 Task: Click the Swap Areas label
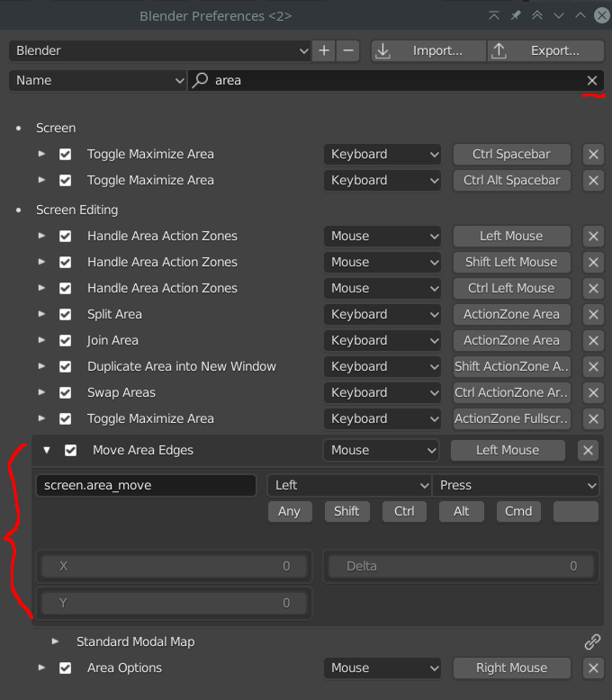[121, 393]
